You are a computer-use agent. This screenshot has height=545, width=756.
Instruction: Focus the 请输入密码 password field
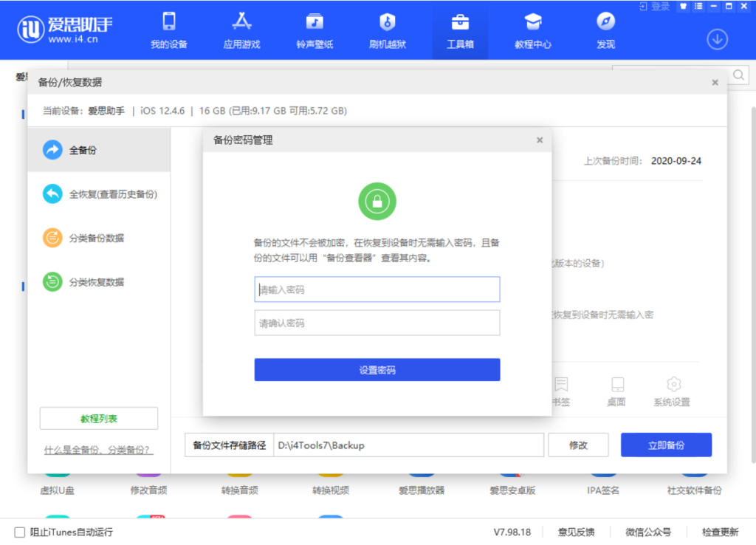(377, 290)
